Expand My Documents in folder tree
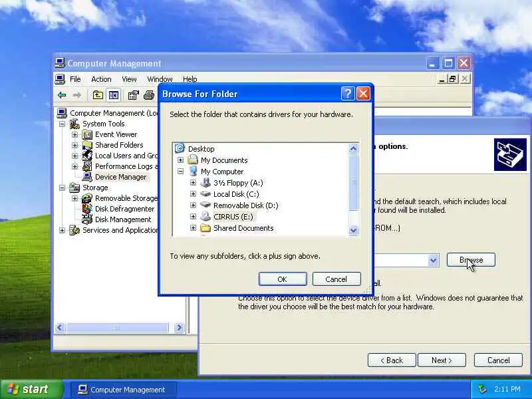The width and height of the screenshot is (532, 399). coord(180,160)
